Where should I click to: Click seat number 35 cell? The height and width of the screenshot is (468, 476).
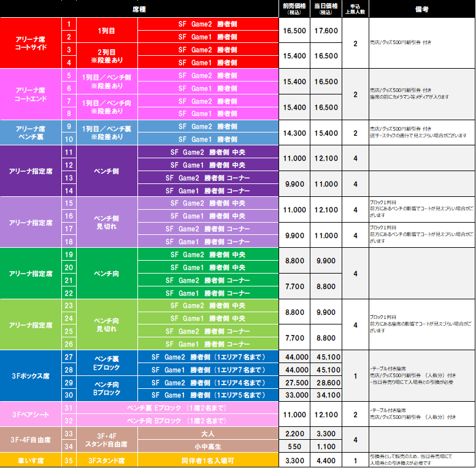[69, 459]
